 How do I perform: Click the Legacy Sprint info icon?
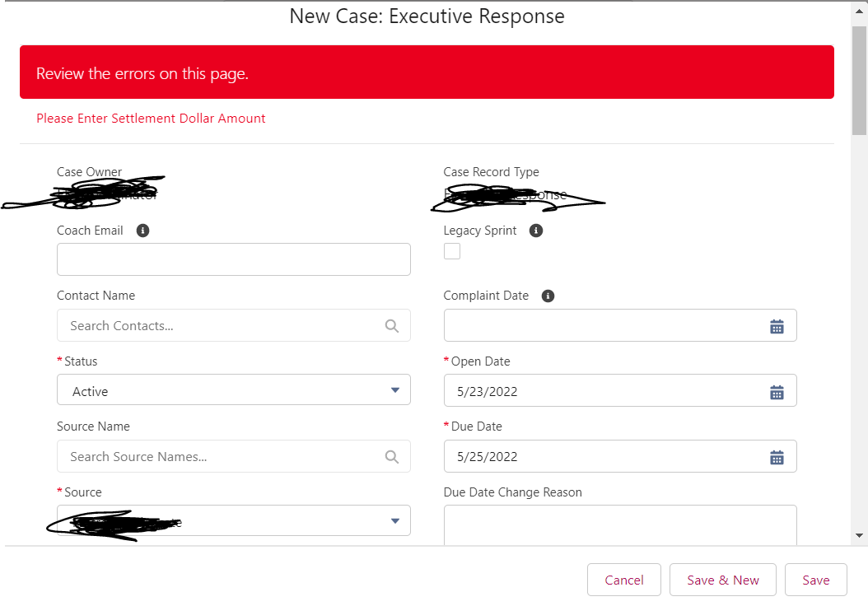click(536, 231)
